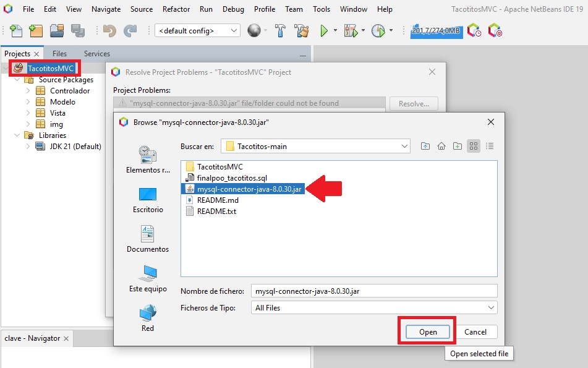Open the Profile Project dropdown arrow
This screenshot has height=368, width=588.
pos(391,30)
